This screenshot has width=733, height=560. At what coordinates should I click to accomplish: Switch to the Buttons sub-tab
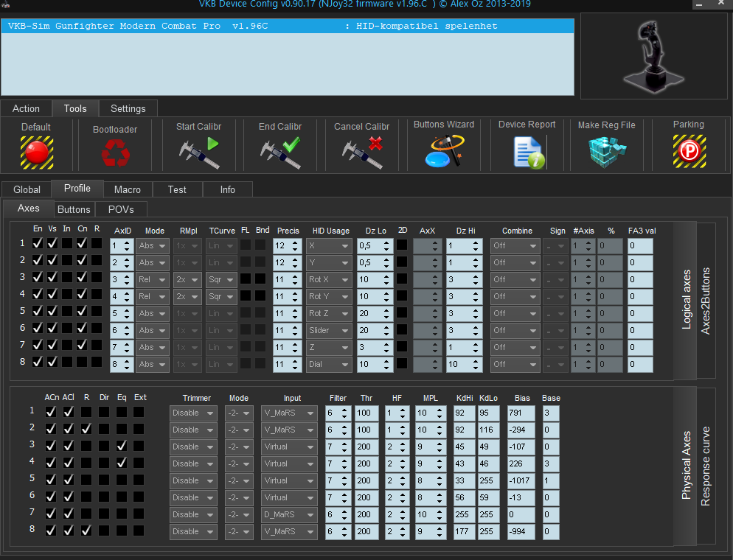[74, 209]
